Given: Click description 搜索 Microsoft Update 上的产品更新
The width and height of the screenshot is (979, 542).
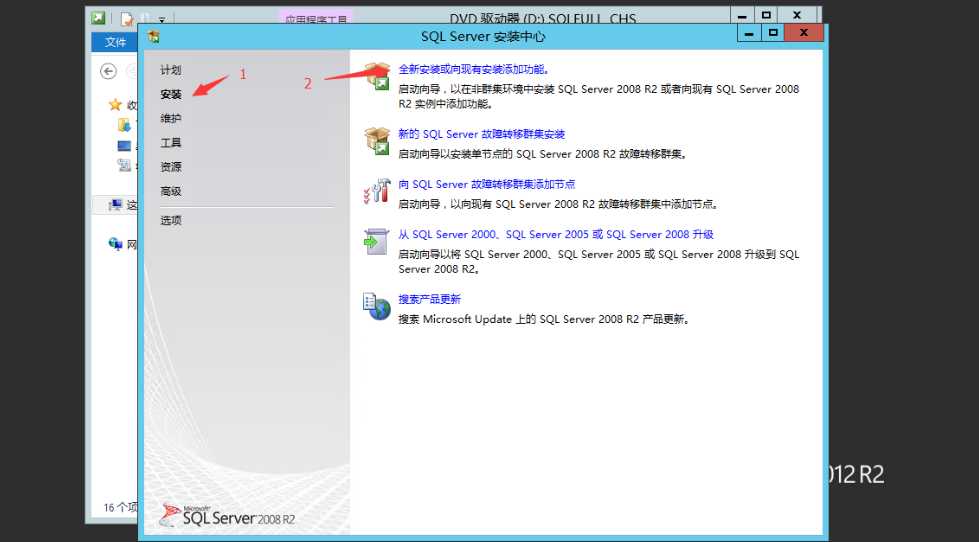Looking at the screenshot, I should coord(544,319).
